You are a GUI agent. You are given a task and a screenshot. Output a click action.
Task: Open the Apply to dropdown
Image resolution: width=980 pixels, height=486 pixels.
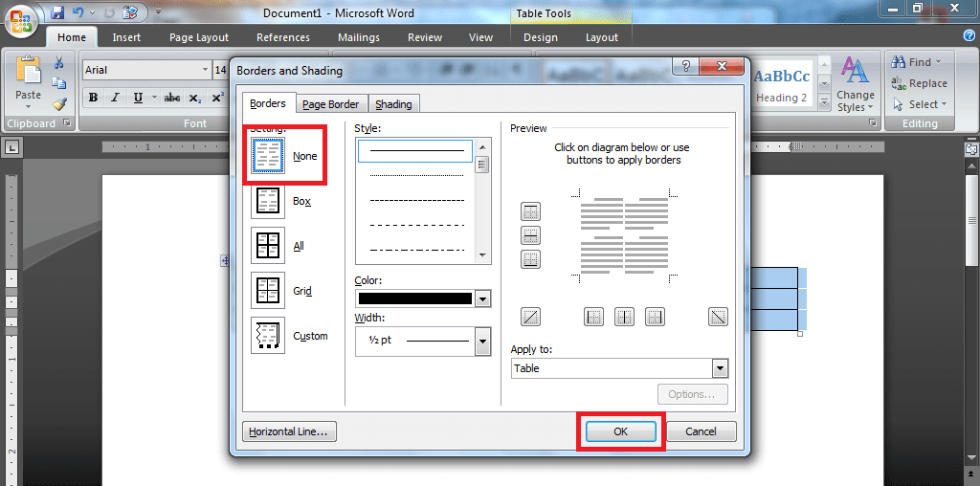click(x=720, y=368)
